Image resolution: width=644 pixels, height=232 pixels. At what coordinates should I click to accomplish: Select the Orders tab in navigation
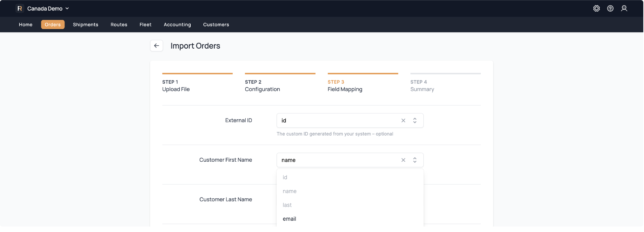point(53,25)
